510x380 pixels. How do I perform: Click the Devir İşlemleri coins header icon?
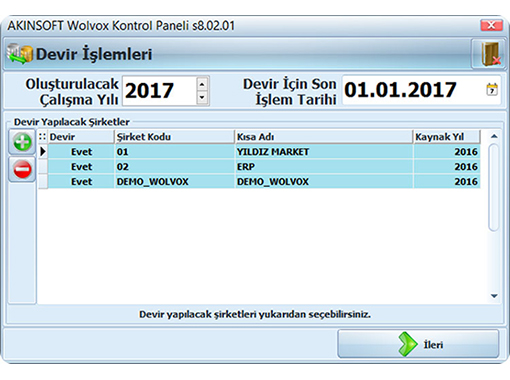pos(20,54)
